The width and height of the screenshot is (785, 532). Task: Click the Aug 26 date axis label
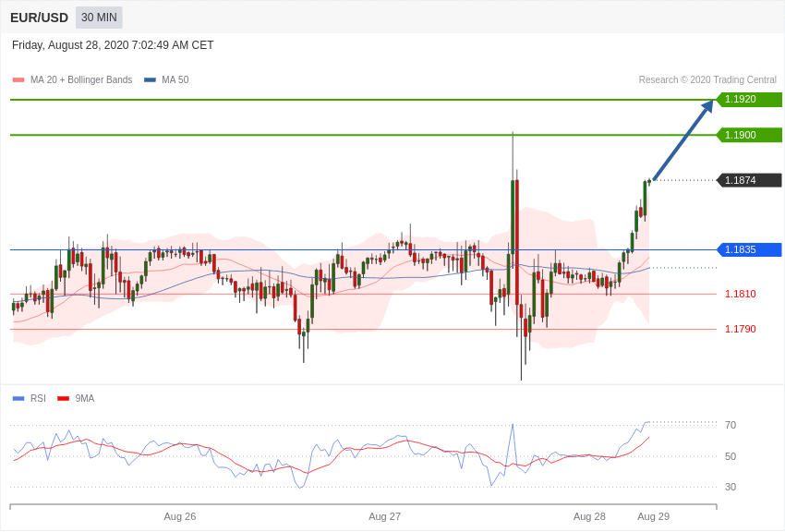180,516
